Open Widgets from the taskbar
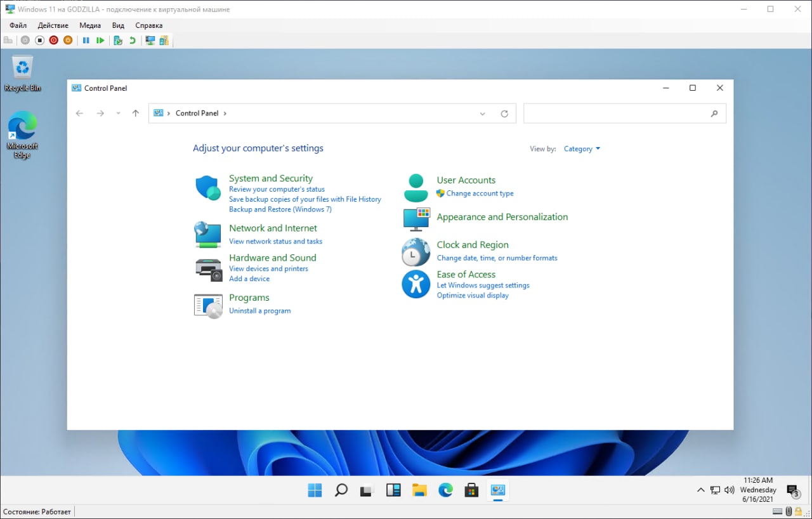The height and width of the screenshot is (519, 812). pos(393,490)
